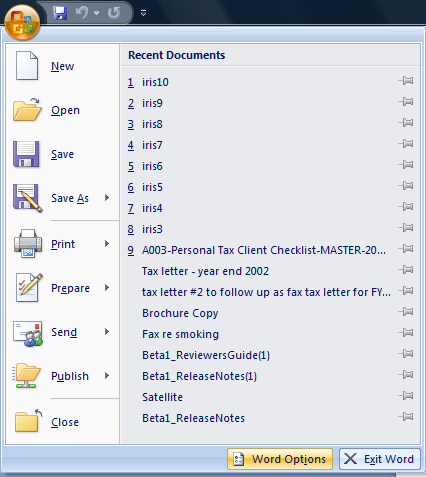Image resolution: width=426 pixels, height=477 pixels.
Task: Toggle pin for Satellite document
Action: (x=406, y=396)
